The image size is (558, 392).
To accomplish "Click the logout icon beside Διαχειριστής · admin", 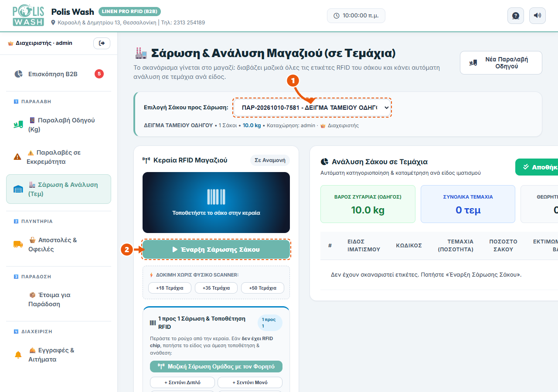I will [102, 43].
